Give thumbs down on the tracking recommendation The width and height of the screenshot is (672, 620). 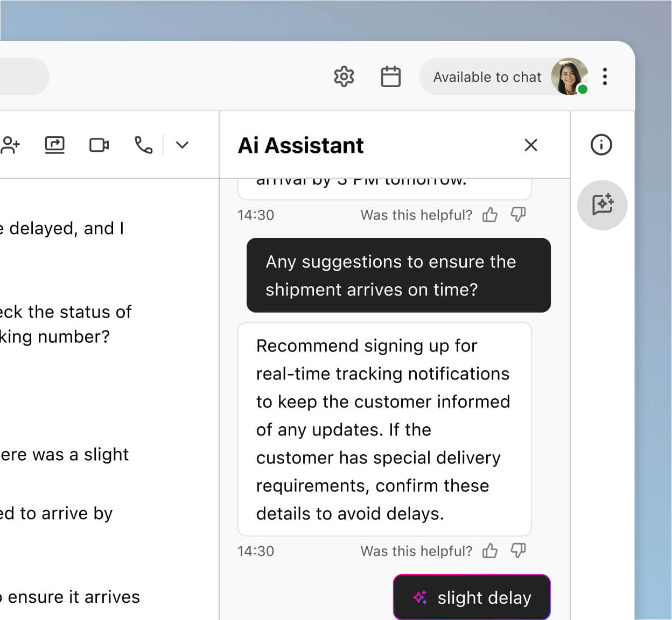pos(519,551)
